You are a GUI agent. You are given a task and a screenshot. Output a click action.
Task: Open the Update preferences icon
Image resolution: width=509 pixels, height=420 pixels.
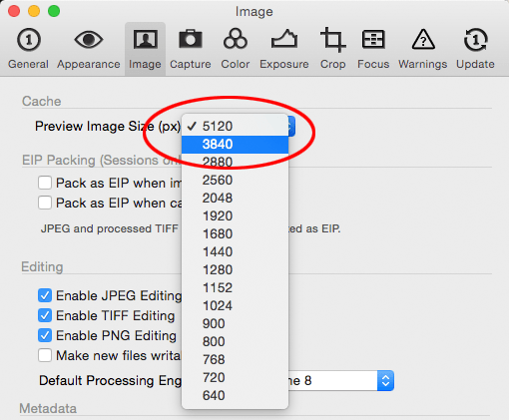pyautogui.click(x=475, y=40)
